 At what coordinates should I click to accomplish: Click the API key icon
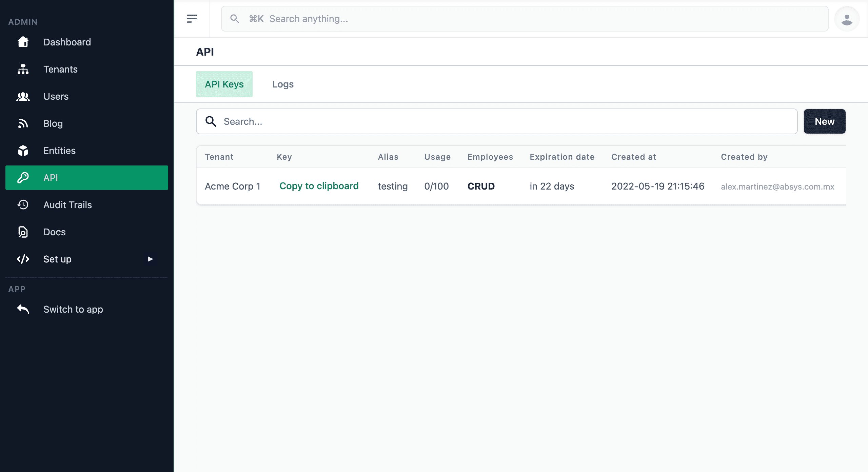pyautogui.click(x=23, y=178)
